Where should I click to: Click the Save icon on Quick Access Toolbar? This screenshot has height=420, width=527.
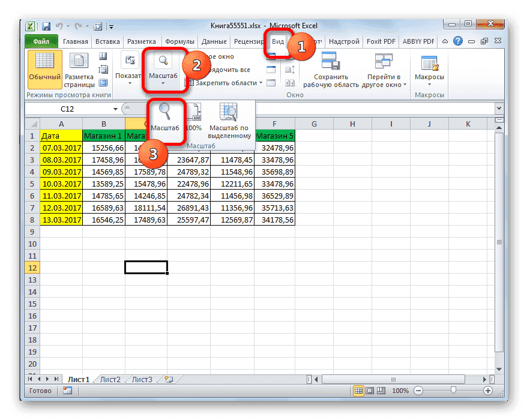pyautogui.click(x=46, y=26)
